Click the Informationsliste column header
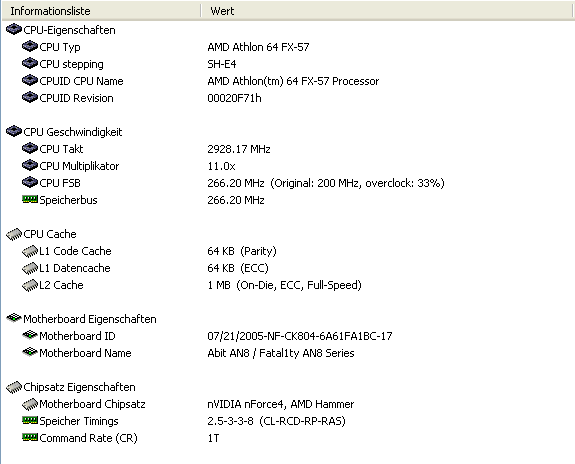Screen dimensions: 575x464 (x=101, y=11)
